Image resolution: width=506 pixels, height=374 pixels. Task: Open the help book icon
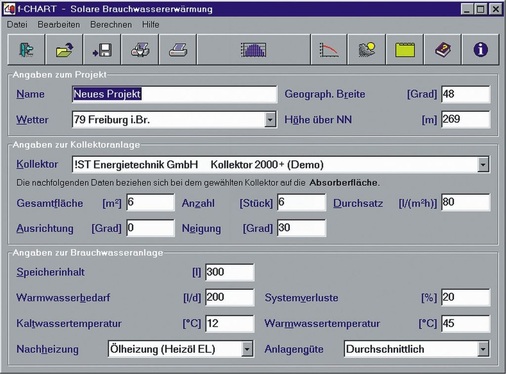point(443,50)
